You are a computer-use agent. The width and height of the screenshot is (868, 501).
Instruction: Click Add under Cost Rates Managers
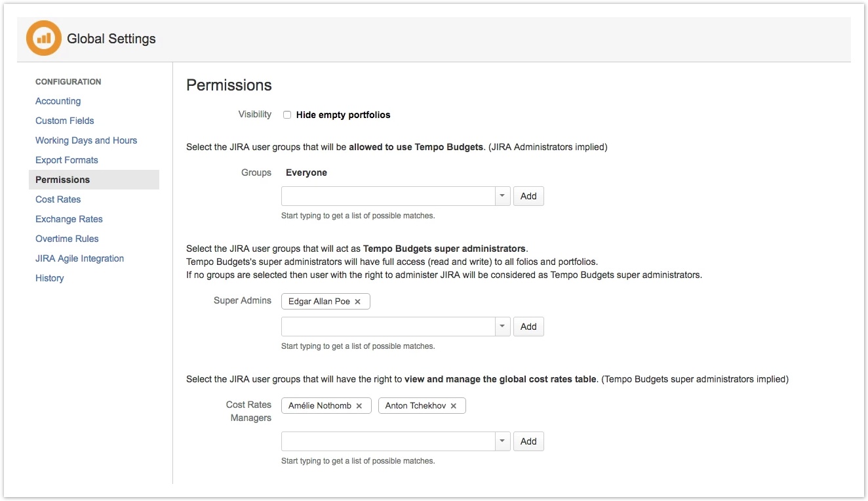tap(528, 441)
